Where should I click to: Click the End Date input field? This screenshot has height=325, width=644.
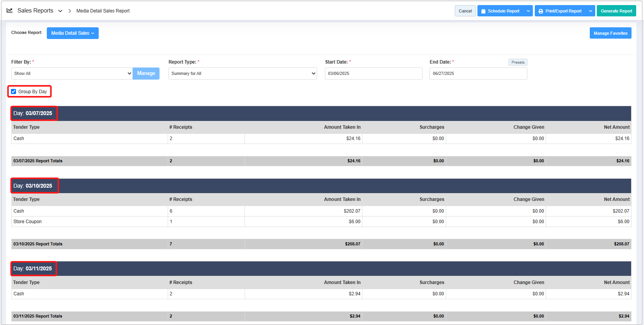tap(478, 73)
